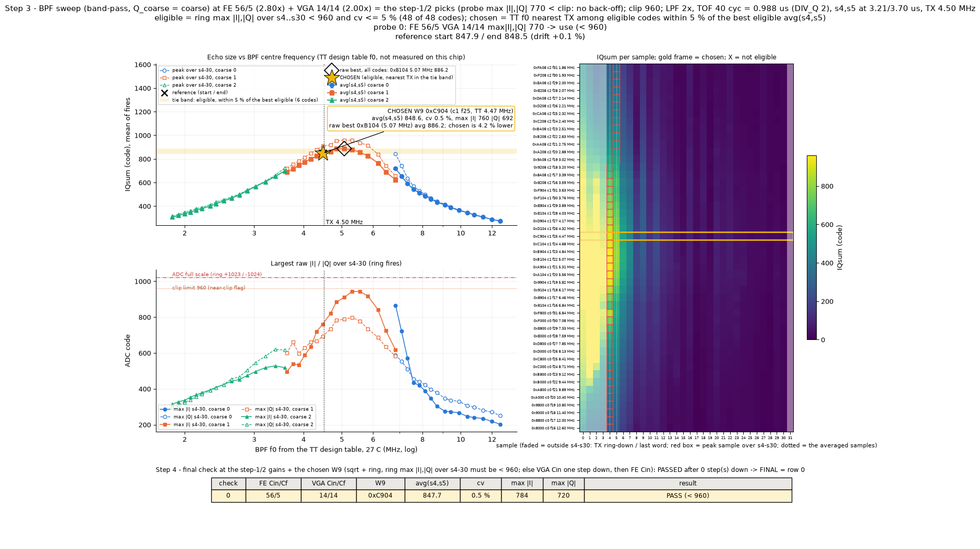Screen dimensions: 980x549
Task: Click the 'tie band: eligible' legend entry
Action: coord(238,100)
